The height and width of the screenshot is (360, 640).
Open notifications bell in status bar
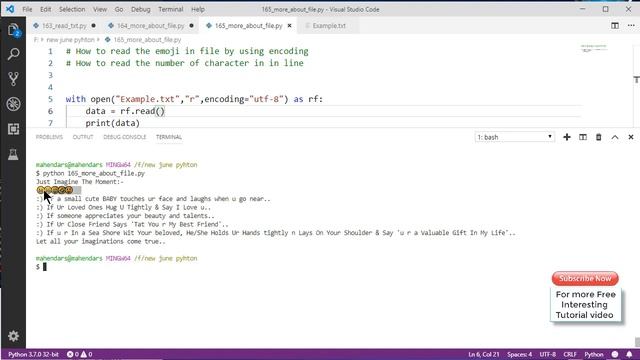(x=629, y=354)
